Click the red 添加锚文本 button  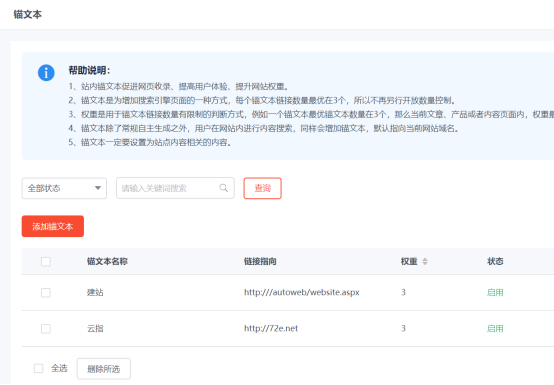[x=53, y=226]
